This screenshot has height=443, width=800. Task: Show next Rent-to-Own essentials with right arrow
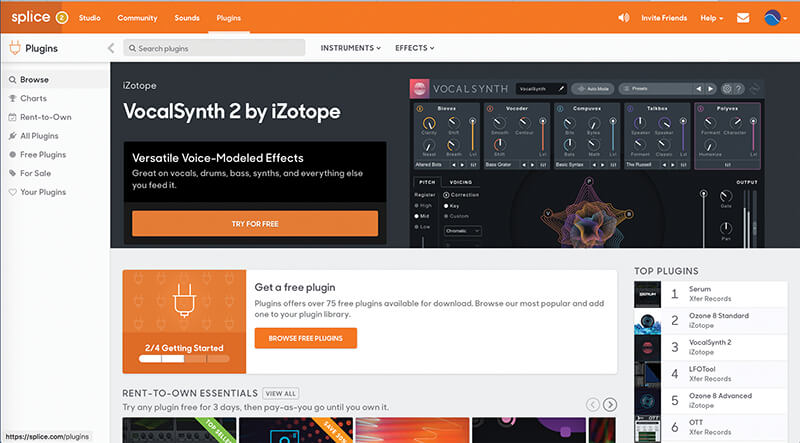tap(610, 405)
